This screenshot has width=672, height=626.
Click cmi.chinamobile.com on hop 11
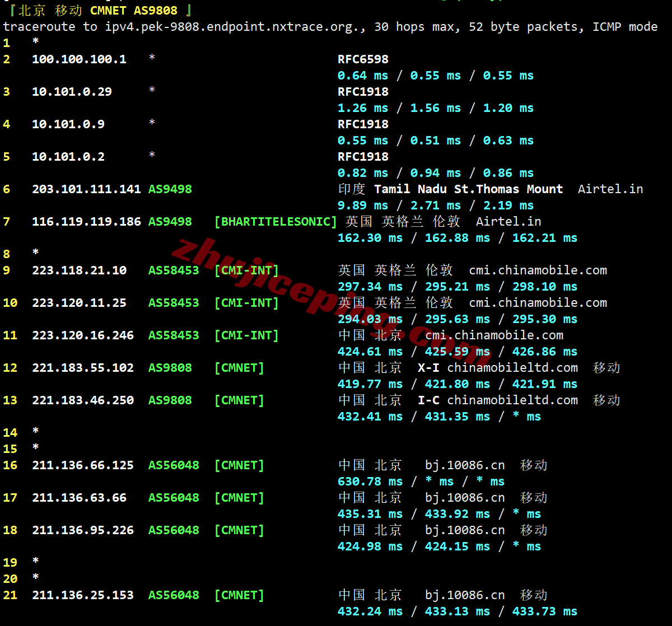pyautogui.click(x=494, y=335)
